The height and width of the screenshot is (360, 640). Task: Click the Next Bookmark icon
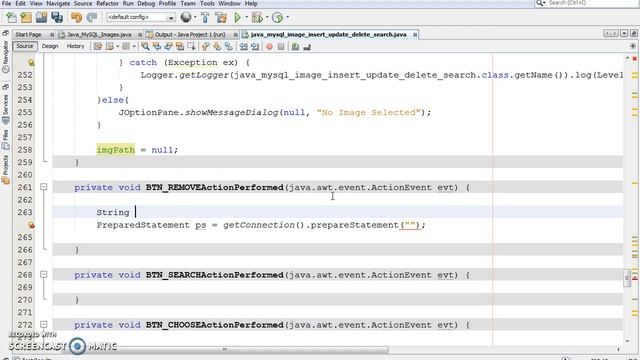tap(217, 47)
